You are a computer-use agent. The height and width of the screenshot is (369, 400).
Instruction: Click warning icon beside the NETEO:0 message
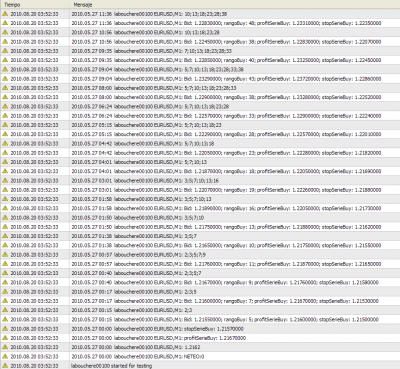click(5, 356)
